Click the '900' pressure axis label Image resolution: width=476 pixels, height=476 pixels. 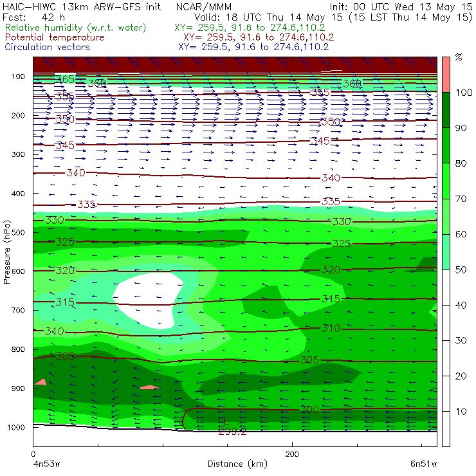[x=18, y=389]
